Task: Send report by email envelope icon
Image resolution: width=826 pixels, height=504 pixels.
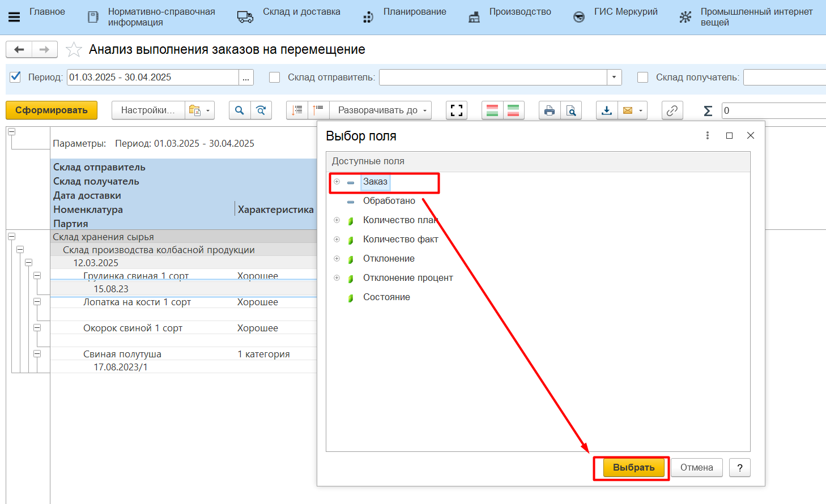Action: (628, 110)
